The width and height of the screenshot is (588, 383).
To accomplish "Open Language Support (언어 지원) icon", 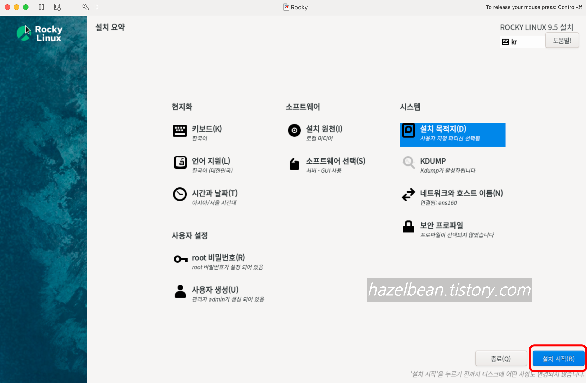I will coord(180,163).
